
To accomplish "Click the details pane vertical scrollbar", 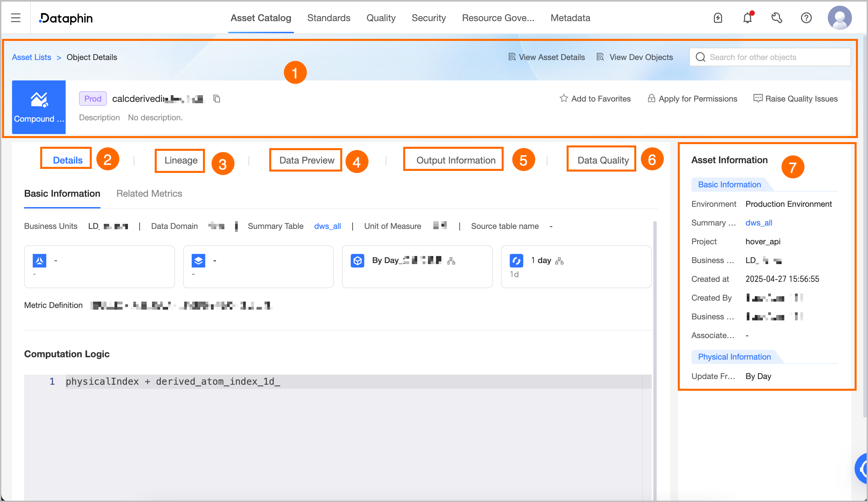I will click(x=655, y=360).
